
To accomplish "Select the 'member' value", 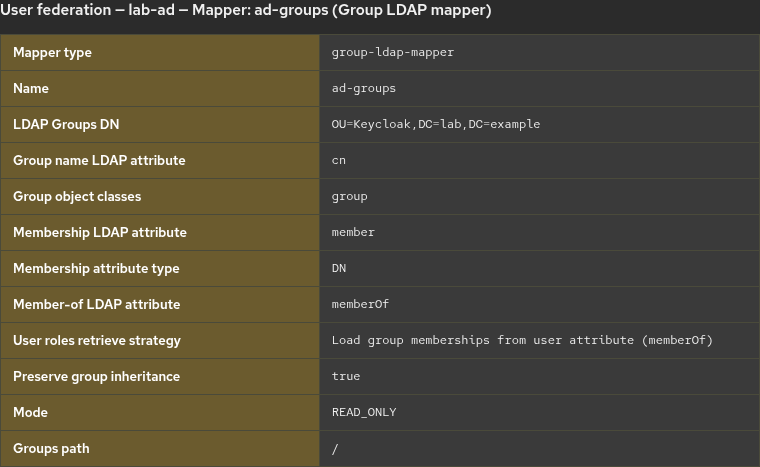I will coord(353,232).
